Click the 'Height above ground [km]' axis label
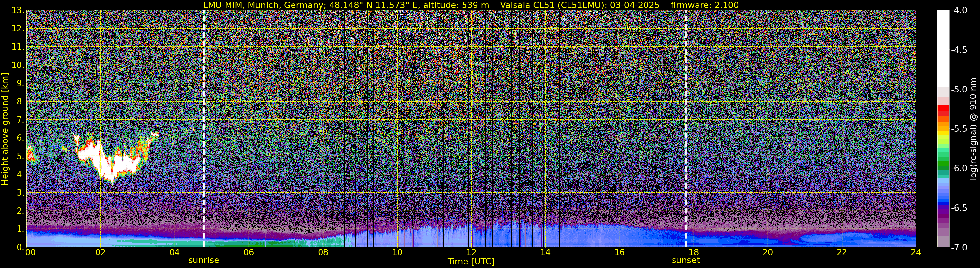Screen dimensions: 980x268 pos(5,129)
